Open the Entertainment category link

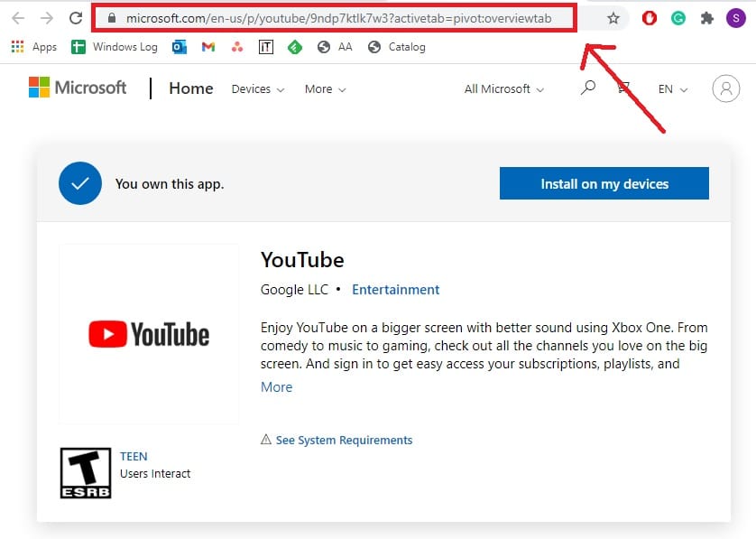[395, 290]
